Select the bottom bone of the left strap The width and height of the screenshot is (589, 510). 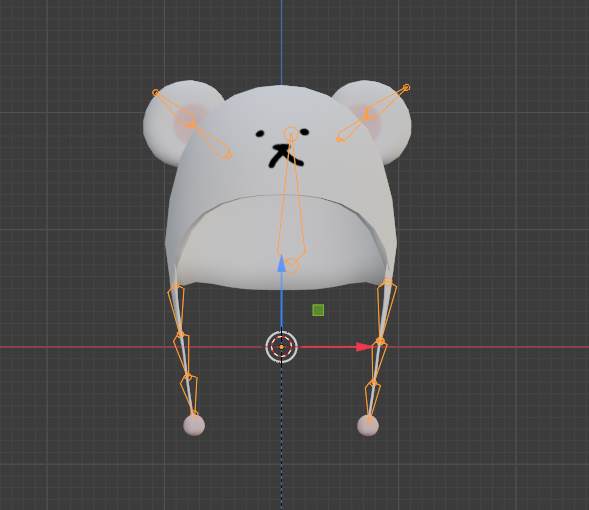point(189,394)
